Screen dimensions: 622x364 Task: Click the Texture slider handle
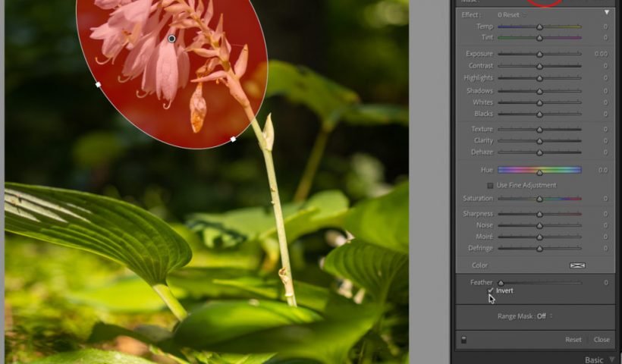[539, 130]
